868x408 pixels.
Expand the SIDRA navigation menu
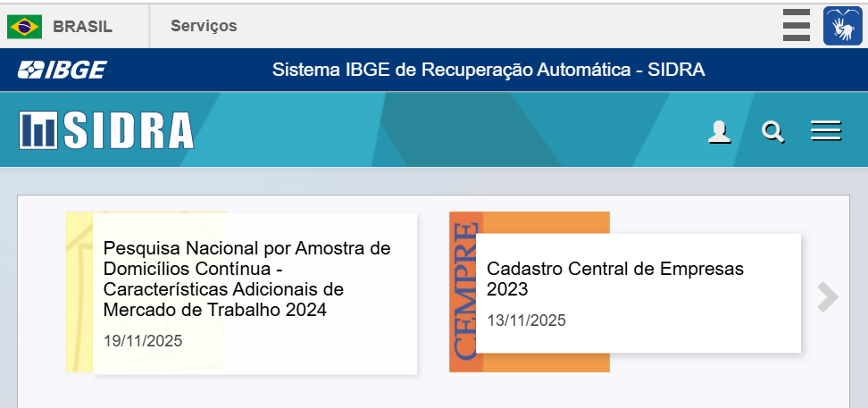pyautogui.click(x=826, y=132)
